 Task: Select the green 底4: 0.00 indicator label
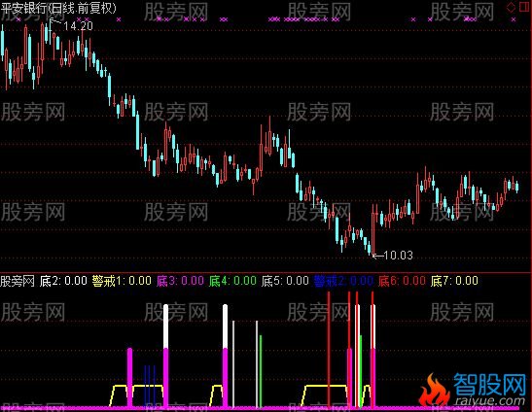pyautogui.click(x=232, y=281)
